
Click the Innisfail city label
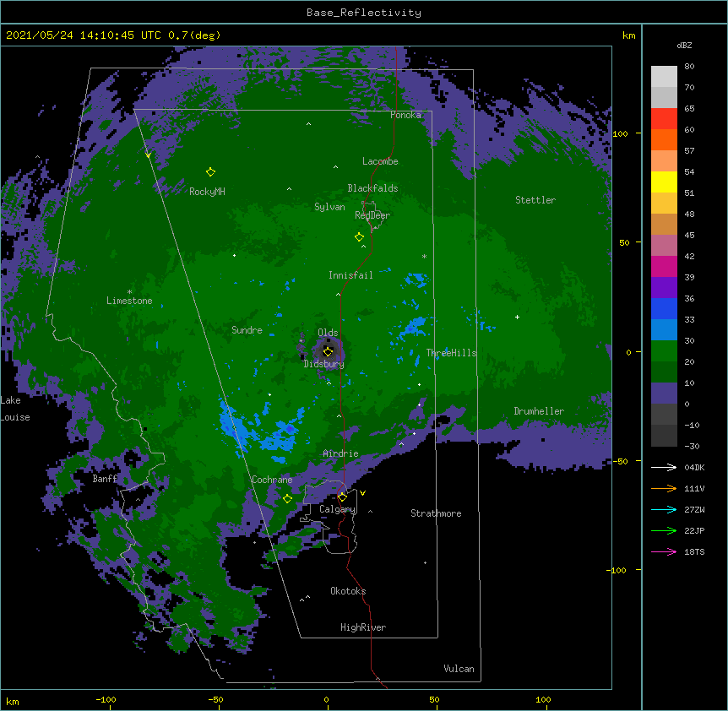pyautogui.click(x=350, y=275)
